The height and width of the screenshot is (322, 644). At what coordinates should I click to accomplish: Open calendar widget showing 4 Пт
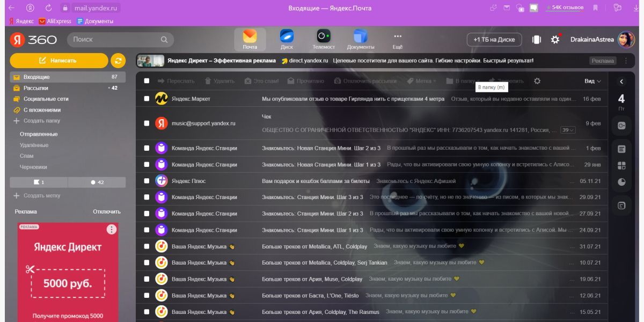coord(621,102)
